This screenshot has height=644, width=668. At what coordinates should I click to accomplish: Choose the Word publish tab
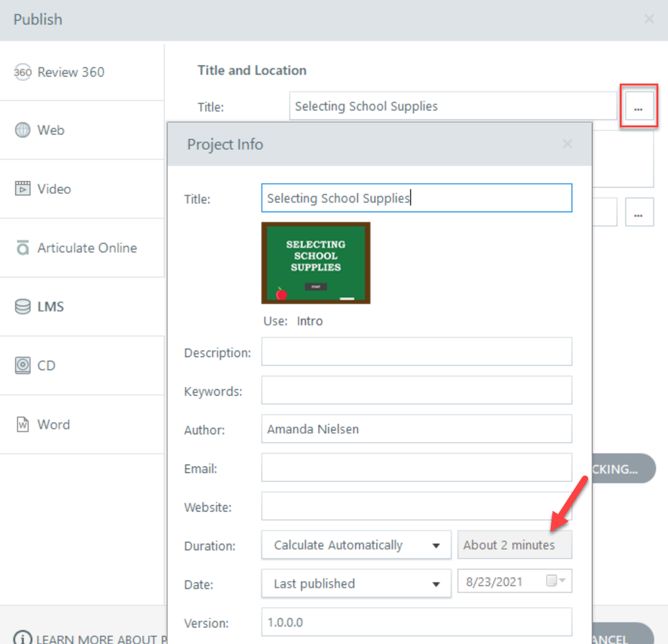[82, 424]
